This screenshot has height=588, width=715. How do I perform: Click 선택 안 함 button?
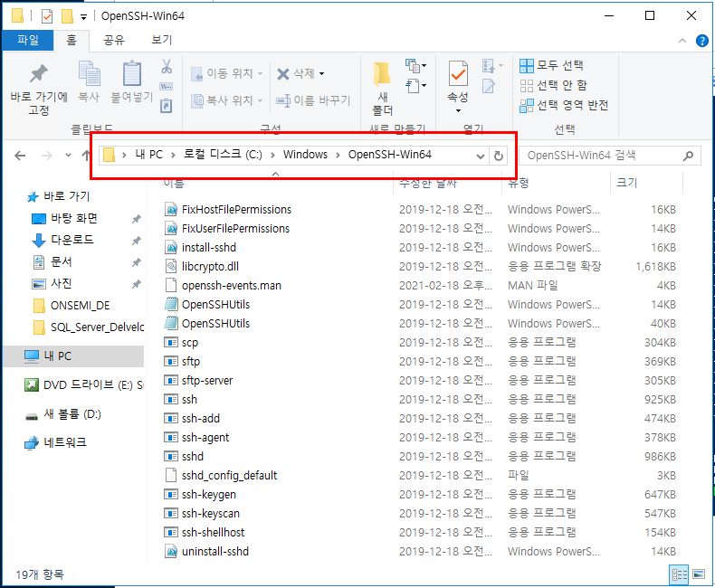click(553, 85)
